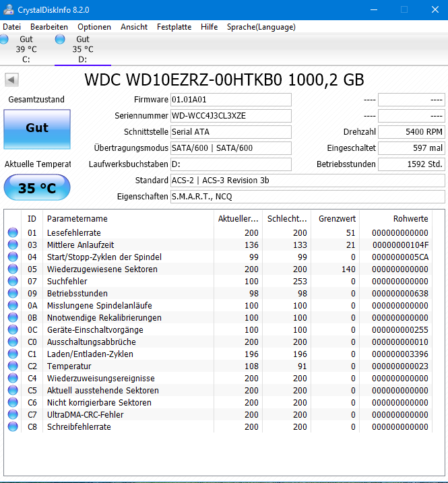The image size is (448, 483).
Task: Open the Sprache(Language) menu
Action: tap(261, 27)
